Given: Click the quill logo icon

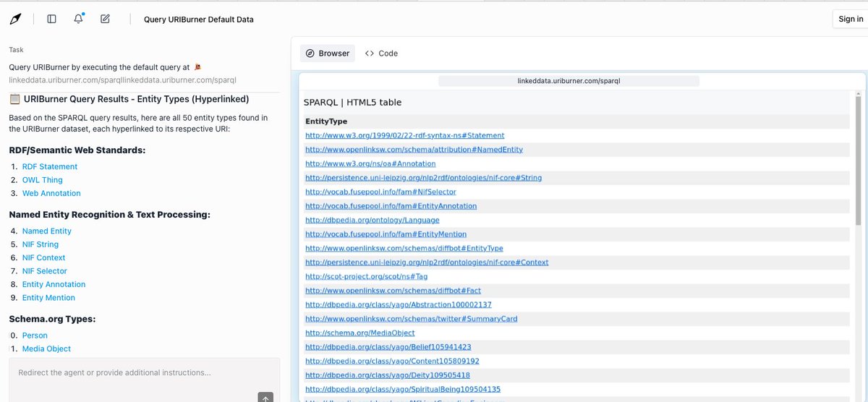Looking at the screenshot, I should click(x=15, y=19).
